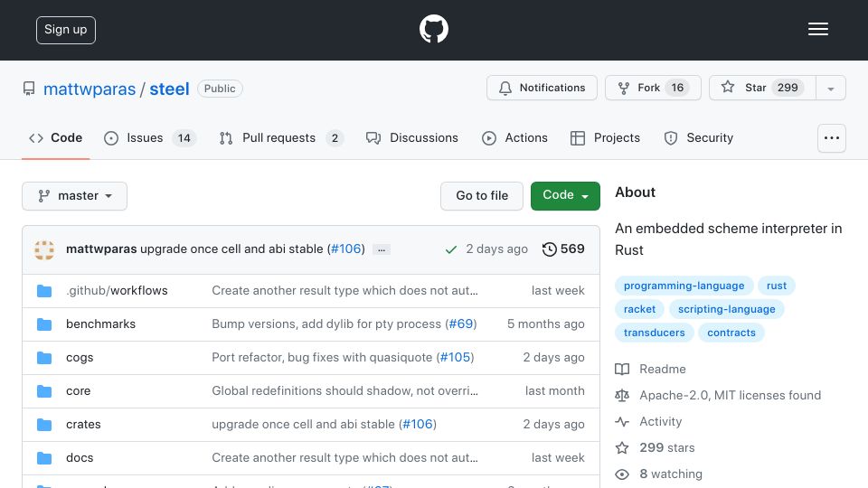
Task: Click the core folder icon
Action: pos(44,391)
